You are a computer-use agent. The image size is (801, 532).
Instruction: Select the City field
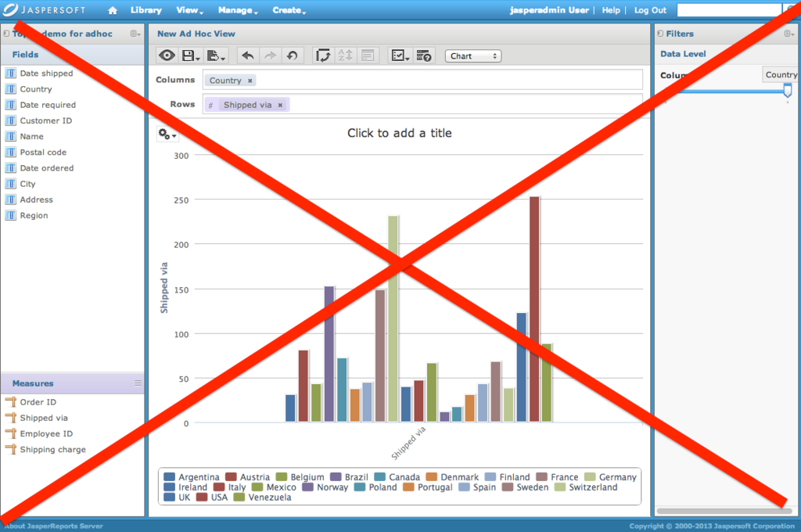tap(27, 184)
